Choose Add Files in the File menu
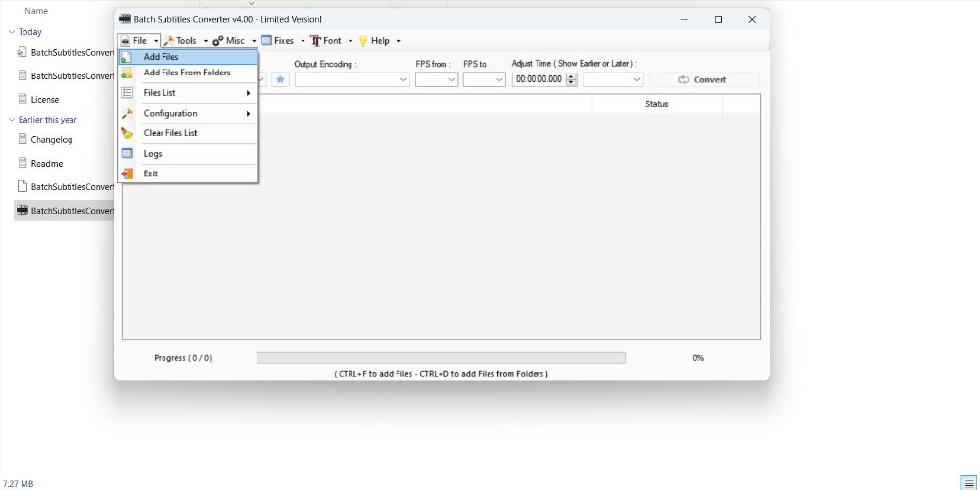This screenshot has width=980, height=490. (188, 57)
